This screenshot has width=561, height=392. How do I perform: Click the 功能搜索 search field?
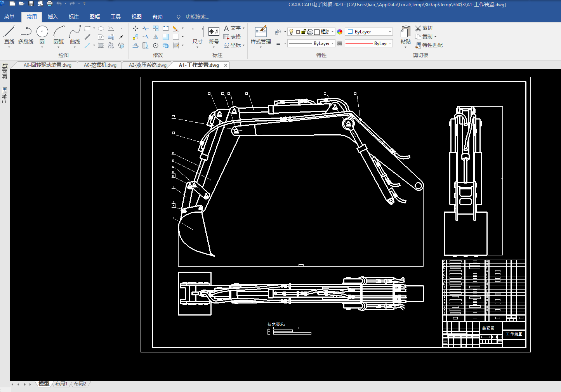pyautogui.click(x=197, y=17)
